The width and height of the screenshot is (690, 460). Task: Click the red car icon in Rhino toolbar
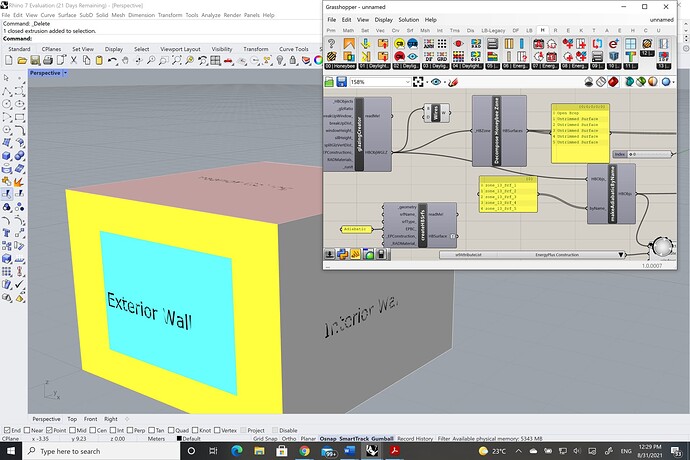click(x=228, y=60)
